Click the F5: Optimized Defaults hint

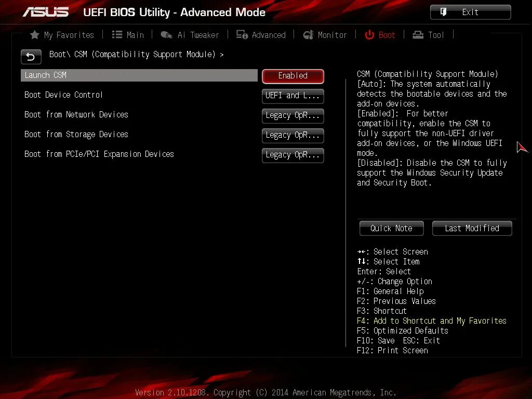click(x=403, y=330)
